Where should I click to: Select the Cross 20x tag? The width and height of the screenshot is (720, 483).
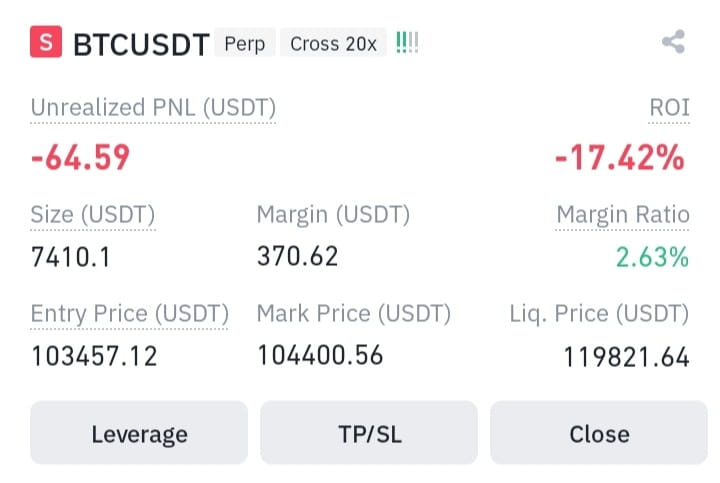coord(333,44)
